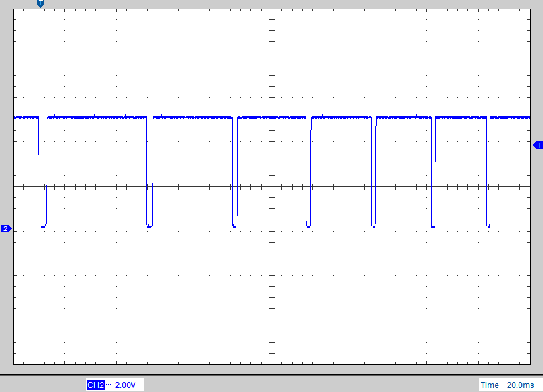Select the 20.0ms timebase value
This screenshot has height=392, width=543.
coord(521,385)
